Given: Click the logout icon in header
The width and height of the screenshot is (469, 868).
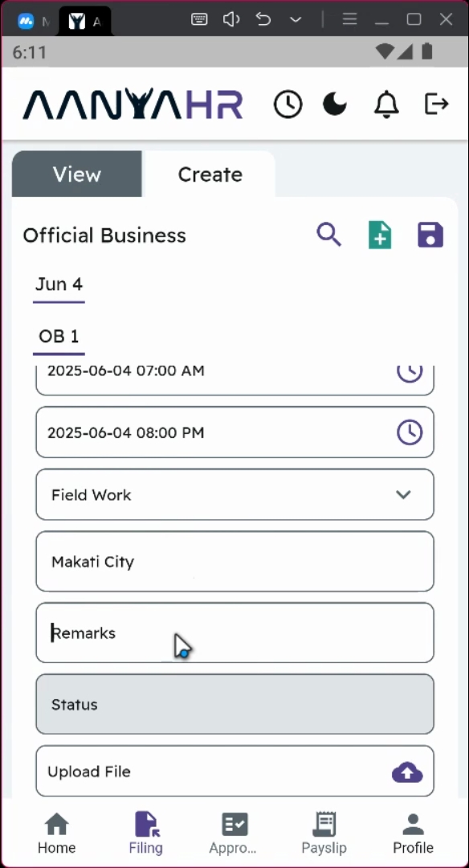Looking at the screenshot, I should [x=436, y=104].
